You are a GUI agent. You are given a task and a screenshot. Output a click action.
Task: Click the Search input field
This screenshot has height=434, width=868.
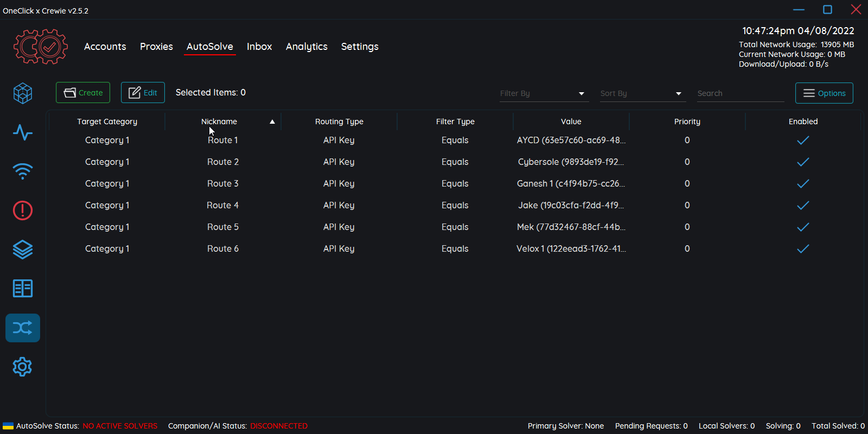point(740,93)
